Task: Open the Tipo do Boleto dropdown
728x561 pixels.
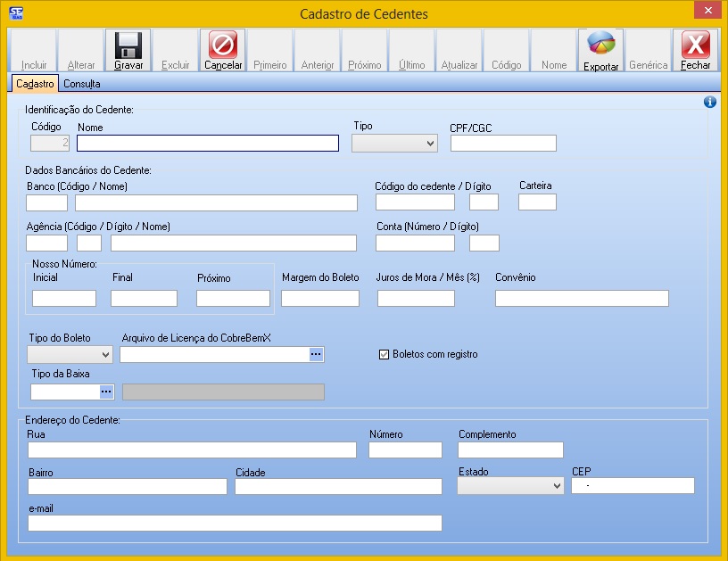Action: (70, 355)
